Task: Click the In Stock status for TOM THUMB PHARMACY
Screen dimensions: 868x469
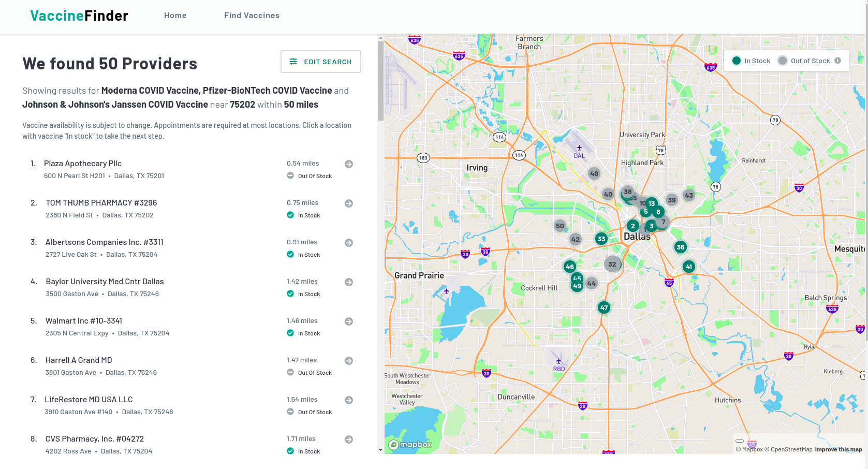Action: (303, 215)
